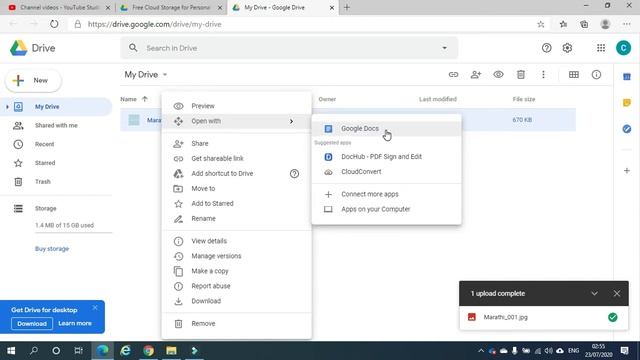
Task: Select Move to option
Action: (236, 189)
